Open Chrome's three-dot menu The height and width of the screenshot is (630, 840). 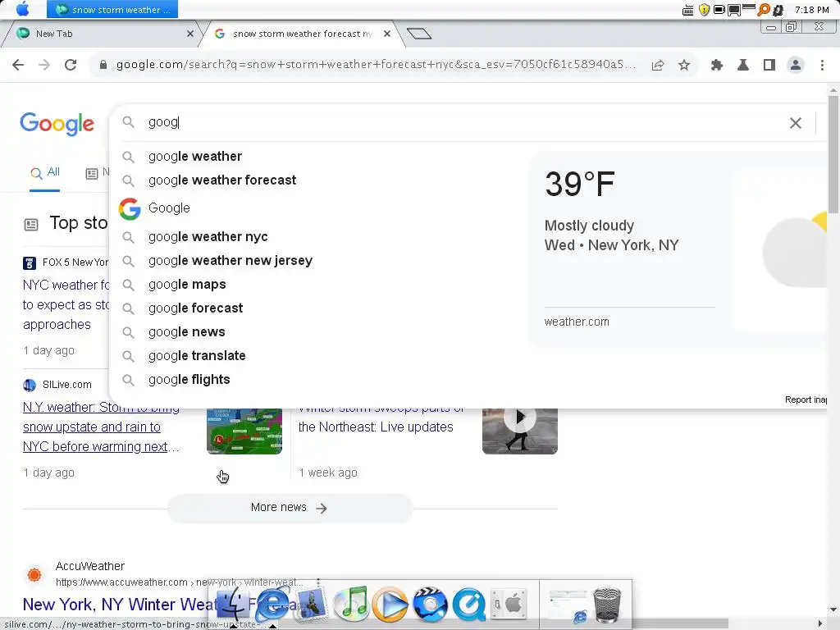pyautogui.click(x=822, y=65)
